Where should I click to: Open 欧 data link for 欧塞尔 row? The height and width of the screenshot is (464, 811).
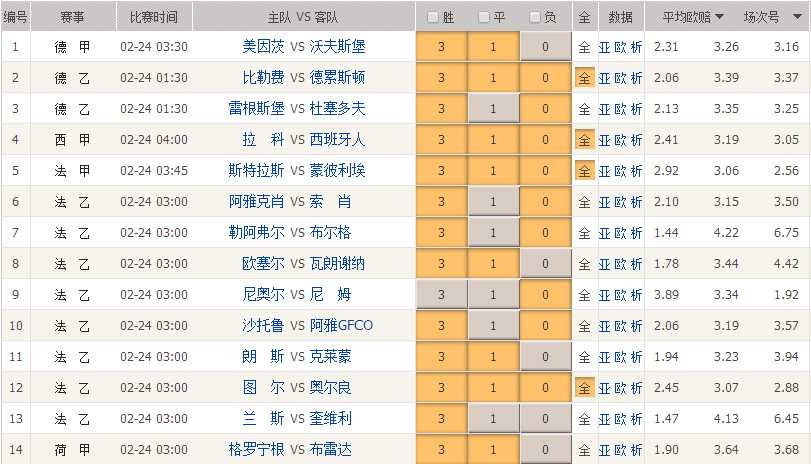coord(621,264)
